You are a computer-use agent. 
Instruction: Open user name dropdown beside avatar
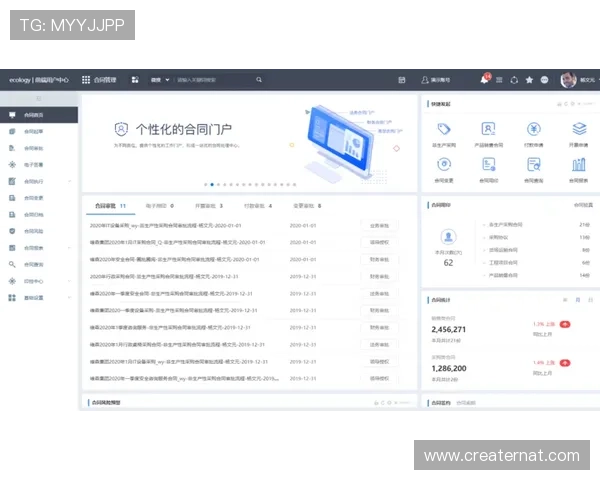(x=589, y=80)
